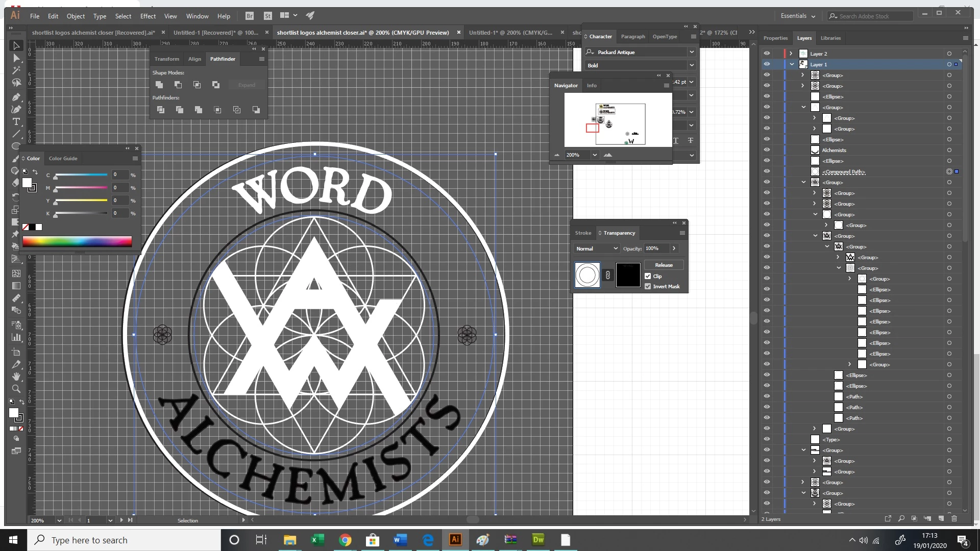
Task: Switch to the Align tab
Action: (x=194, y=59)
